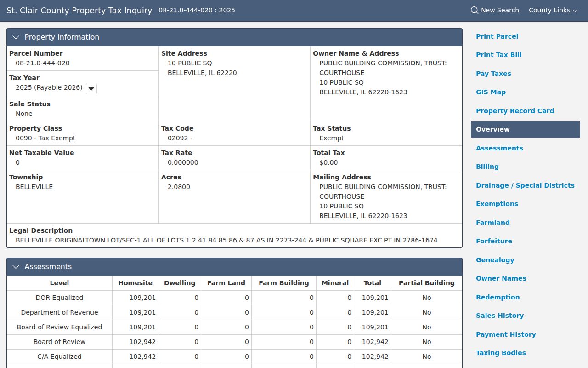Collapse the Property Information panel chevron

click(x=16, y=37)
